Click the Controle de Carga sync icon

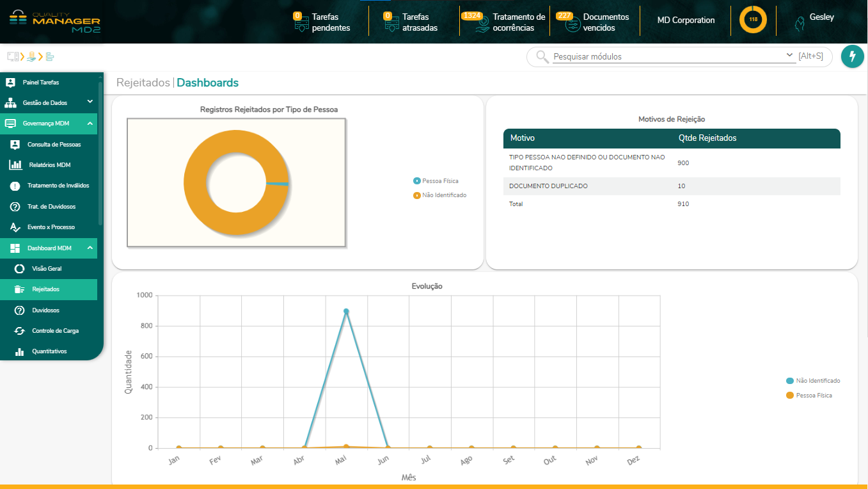point(20,331)
